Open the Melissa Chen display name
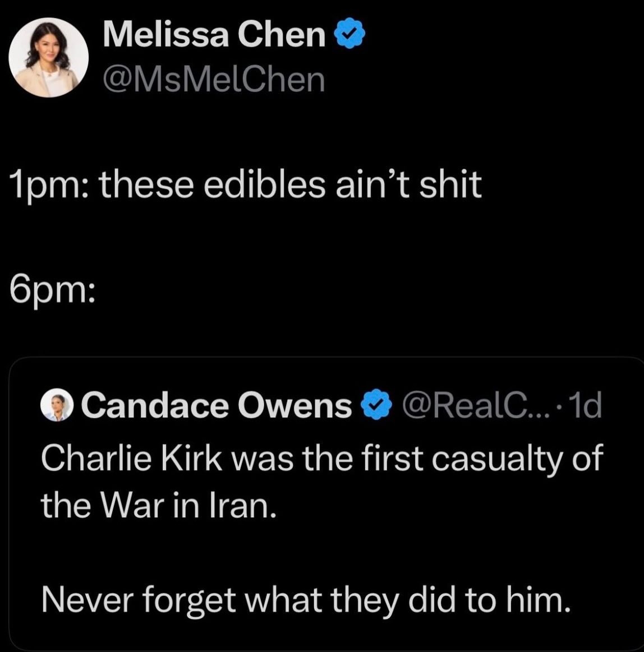This screenshot has width=644, height=652. pos(214,37)
